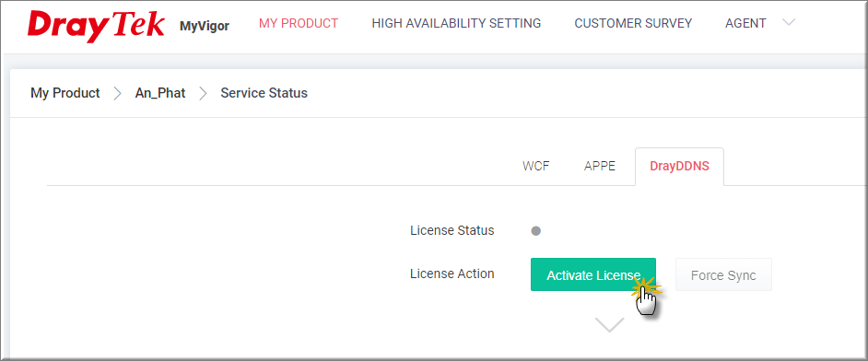Activate the license with the green button
Image resolution: width=868 pixels, height=361 pixels.
(593, 274)
